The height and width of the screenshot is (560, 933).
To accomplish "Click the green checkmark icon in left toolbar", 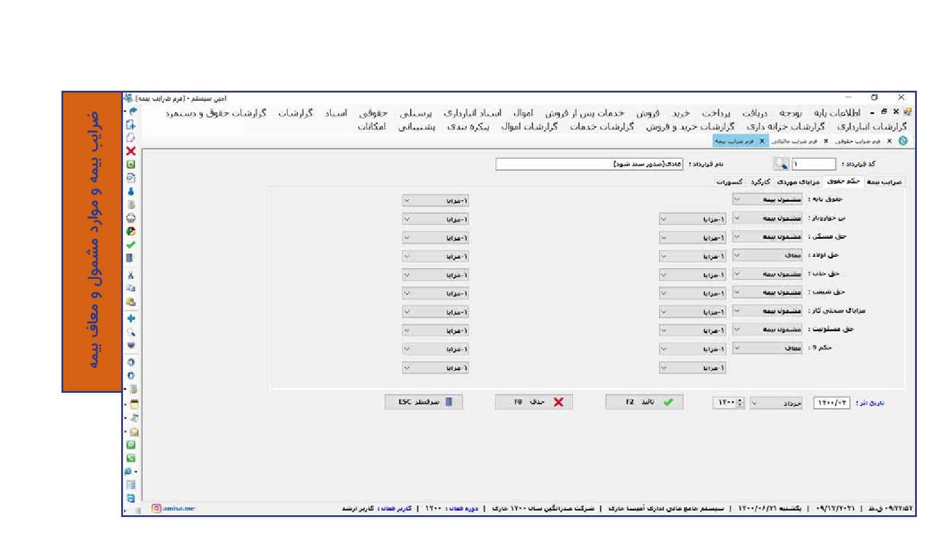I will coord(131,245).
